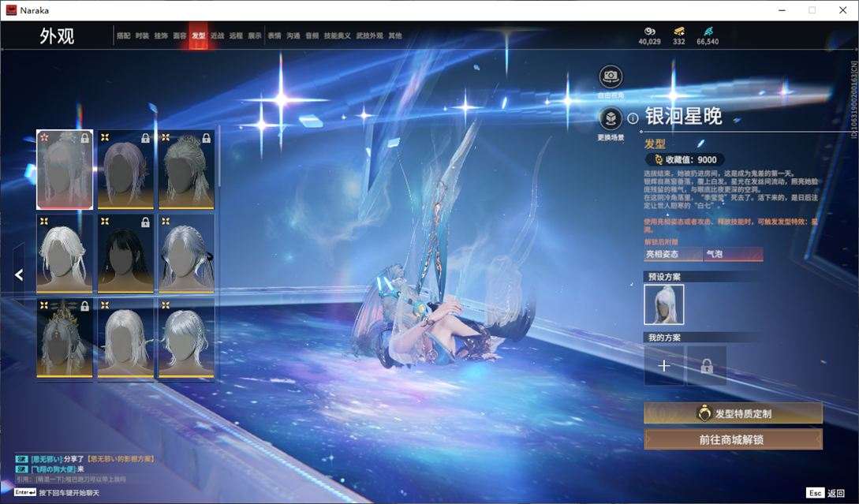Open the 远程 tab
The height and width of the screenshot is (504, 859).
[236, 35]
